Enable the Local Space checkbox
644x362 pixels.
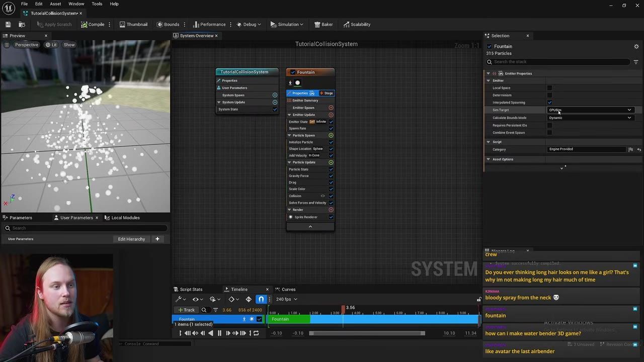pos(549,88)
